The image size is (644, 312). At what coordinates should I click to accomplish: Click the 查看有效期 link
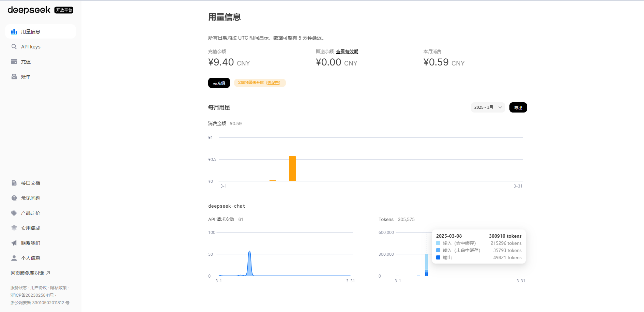tap(347, 51)
